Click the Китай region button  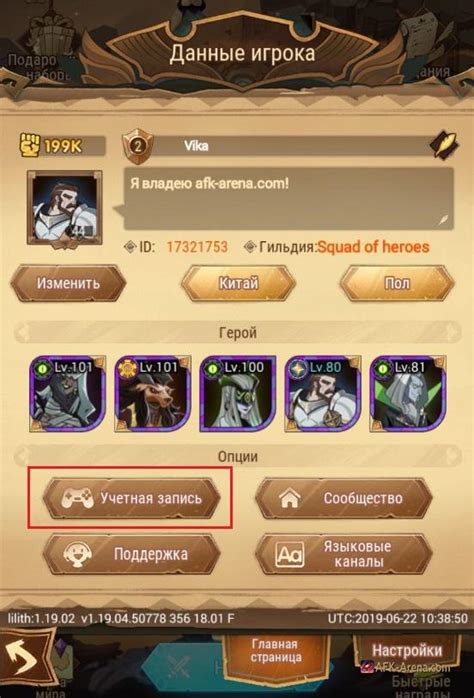tap(239, 283)
